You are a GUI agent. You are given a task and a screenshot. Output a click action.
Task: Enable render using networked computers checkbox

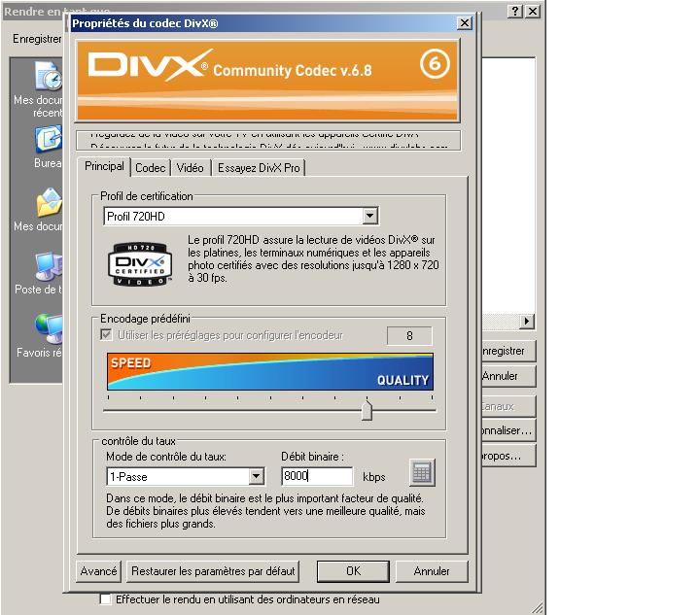click(x=105, y=598)
